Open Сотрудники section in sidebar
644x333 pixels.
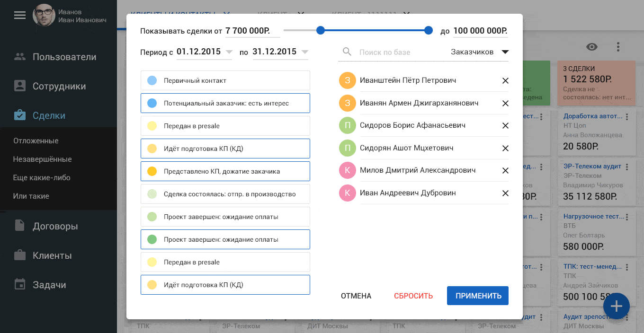[58, 86]
